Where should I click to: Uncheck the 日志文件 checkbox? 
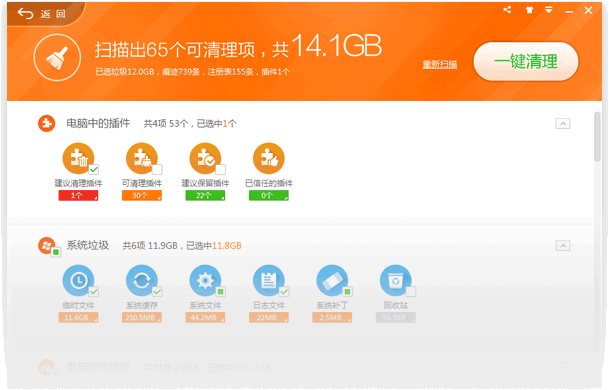pos(284,291)
